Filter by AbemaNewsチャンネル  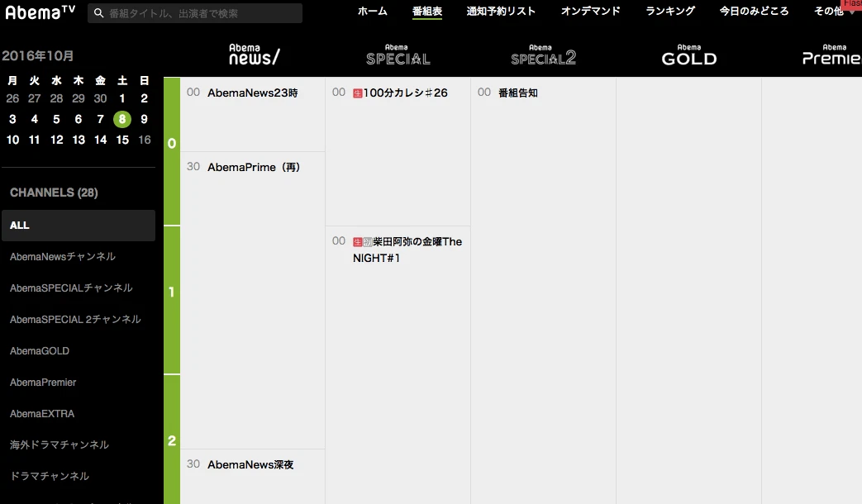[63, 257]
